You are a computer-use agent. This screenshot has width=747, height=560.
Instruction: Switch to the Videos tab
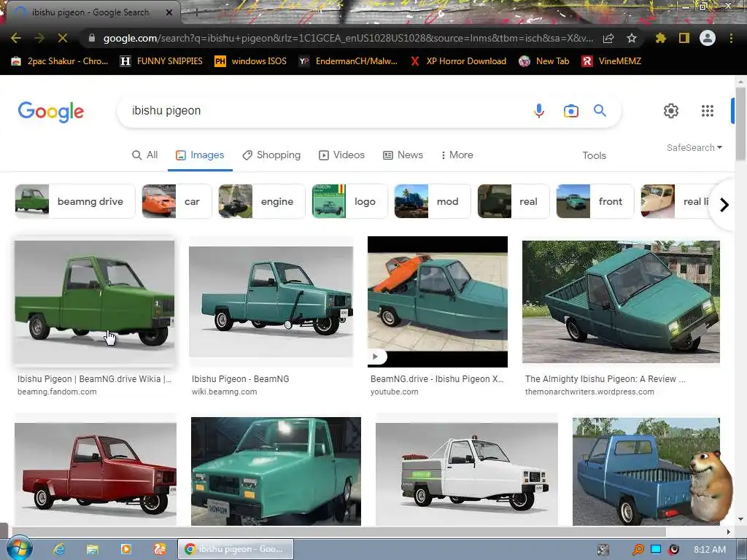pos(341,155)
